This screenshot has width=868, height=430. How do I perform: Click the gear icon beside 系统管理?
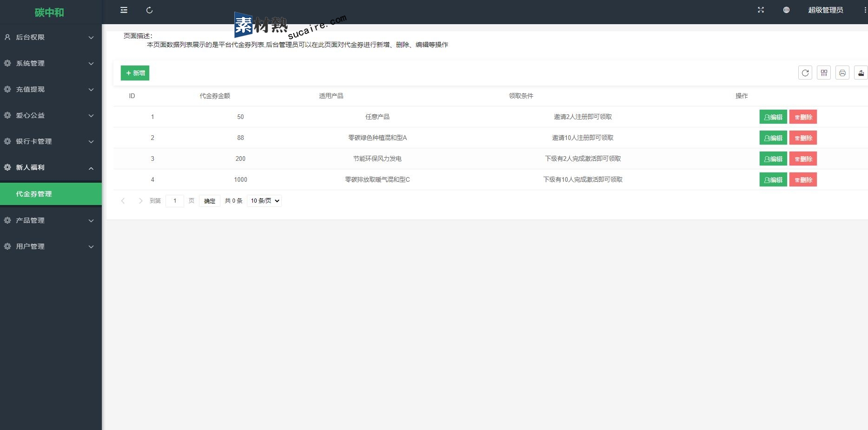click(7, 63)
